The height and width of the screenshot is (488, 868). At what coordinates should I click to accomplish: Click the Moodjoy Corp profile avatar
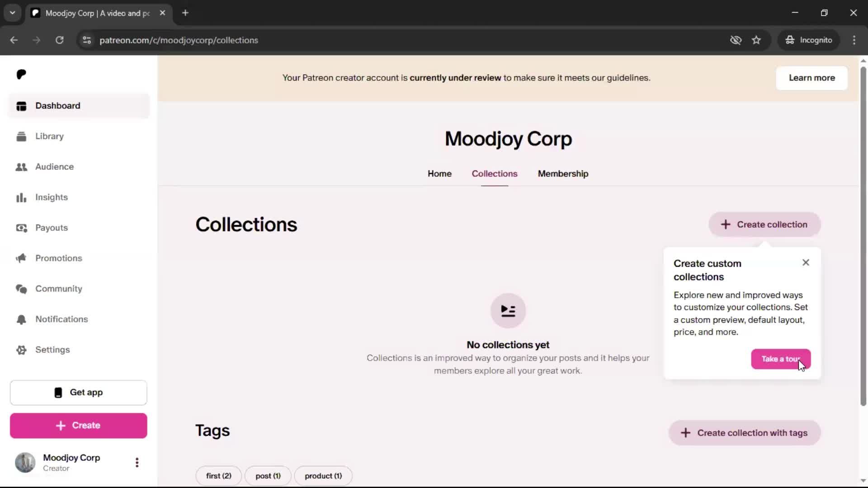click(x=25, y=462)
